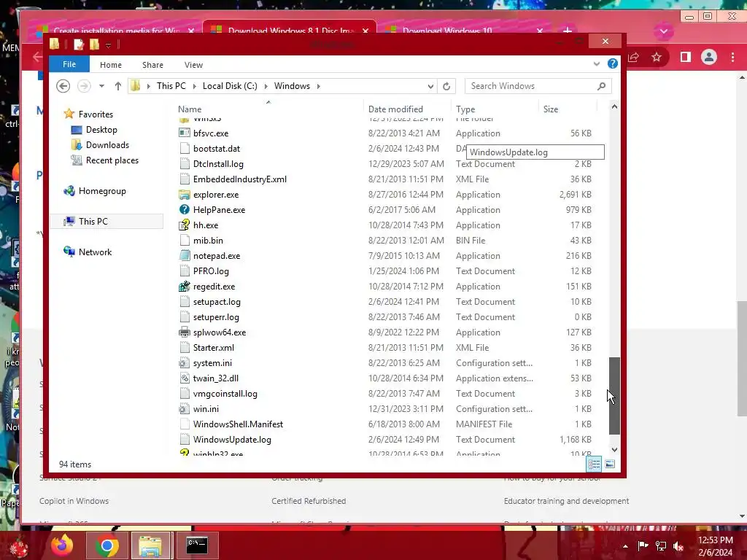Open recent locations dropdown arrow
747x560 pixels.
(x=101, y=86)
